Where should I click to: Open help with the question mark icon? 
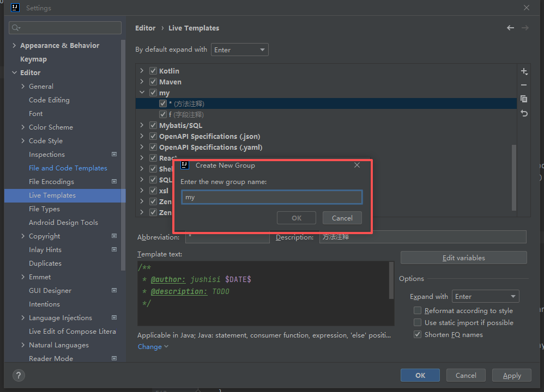pyautogui.click(x=19, y=375)
